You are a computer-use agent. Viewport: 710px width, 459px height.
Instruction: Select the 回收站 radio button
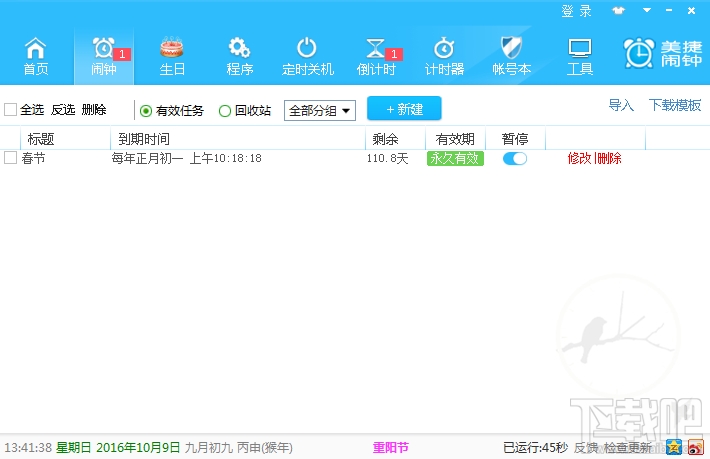(225, 111)
